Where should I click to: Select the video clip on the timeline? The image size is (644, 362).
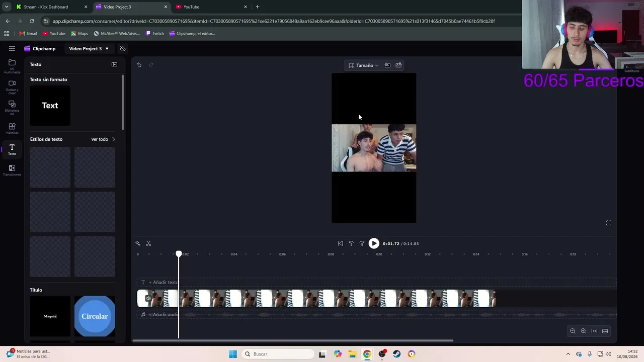click(x=317, y=299)
